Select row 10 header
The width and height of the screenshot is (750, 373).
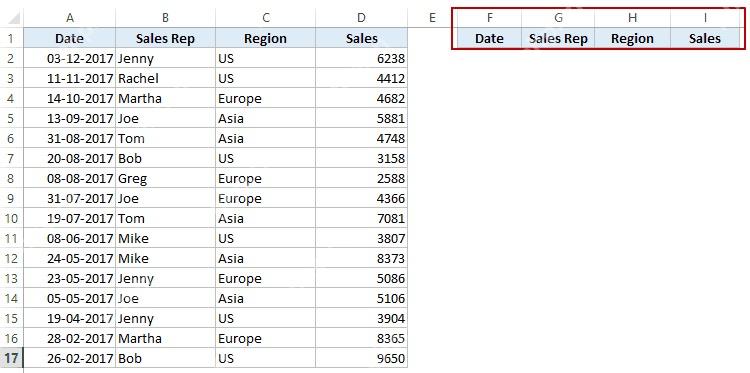point(11,218)
